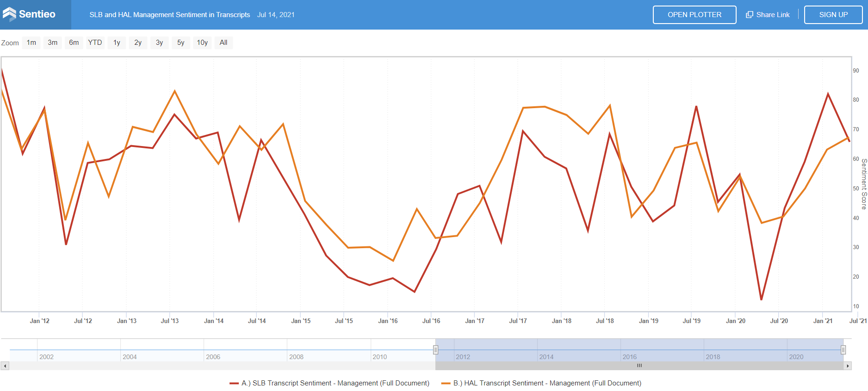Image resolution: width=868 pixels, height=391 pixels.
Task: Open the plotter with OPEN PLOTTER button
Action: (x=694, y=15)
